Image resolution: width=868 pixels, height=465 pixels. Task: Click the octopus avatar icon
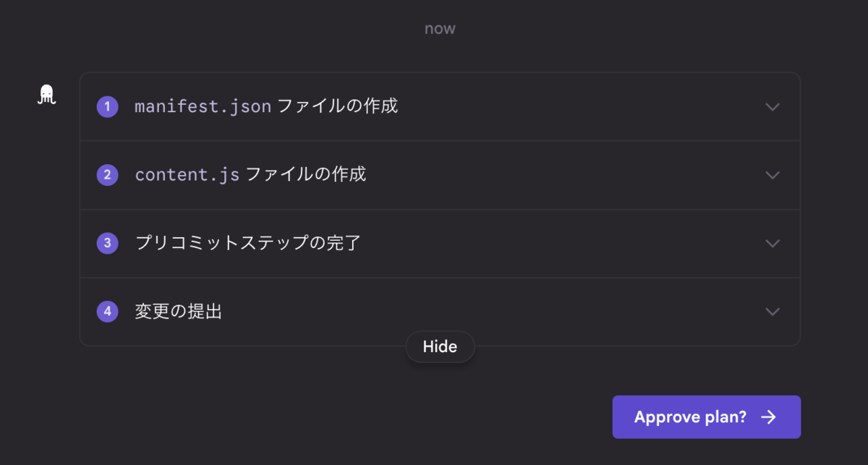(x=46, y=95)
